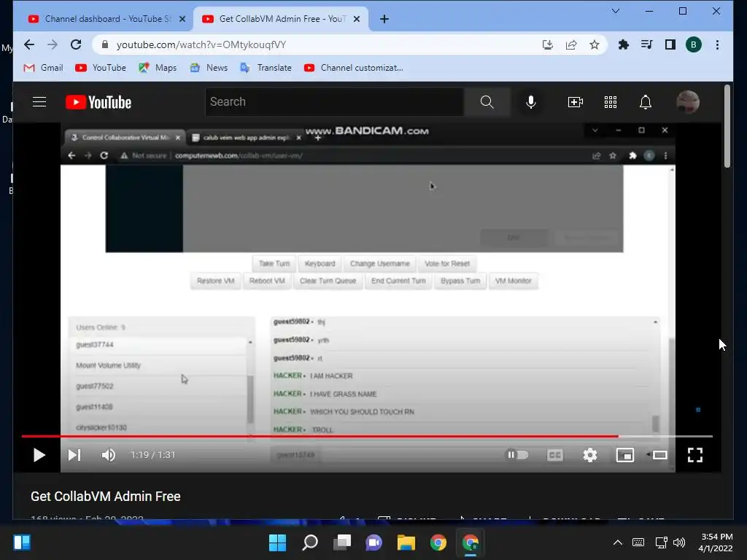Open the touch keyboard tray icon
Image resolution: width=747 pixels, height=560 pixels.
click(x=638, y=542)
